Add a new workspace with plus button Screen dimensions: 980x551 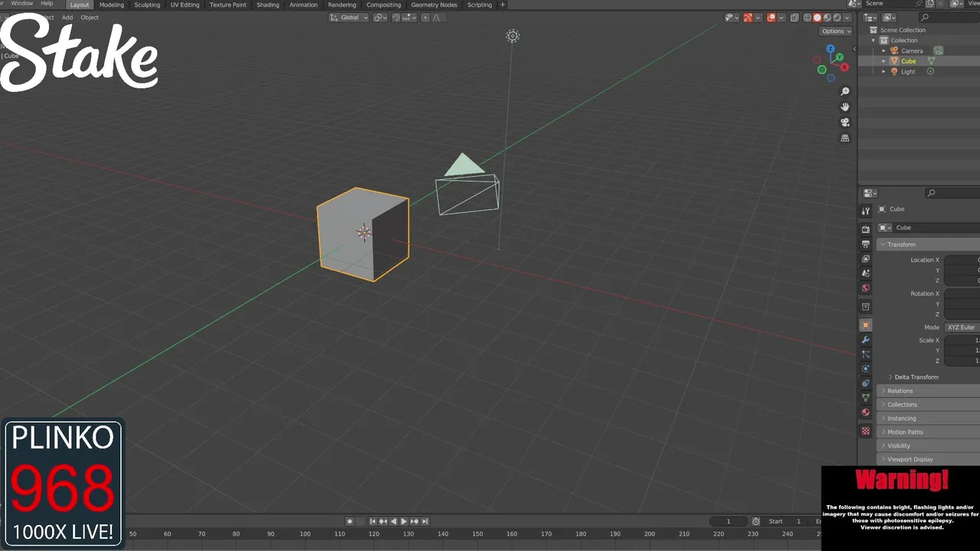pos(503,5)
